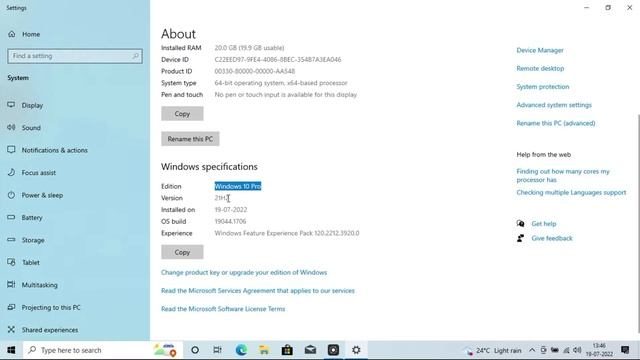Screen dimensions: 640x360
Task: Select Power & sleep settings
Action: [x=42, y=195]
